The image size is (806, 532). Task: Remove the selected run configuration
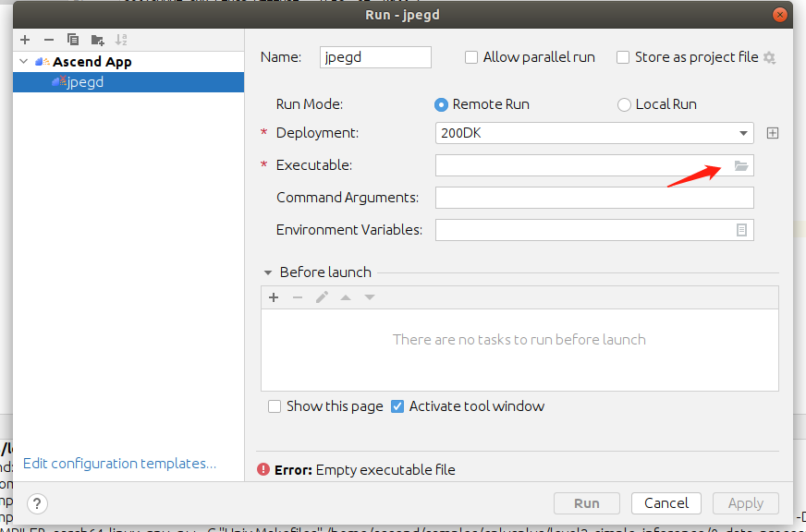coord(49,40)
